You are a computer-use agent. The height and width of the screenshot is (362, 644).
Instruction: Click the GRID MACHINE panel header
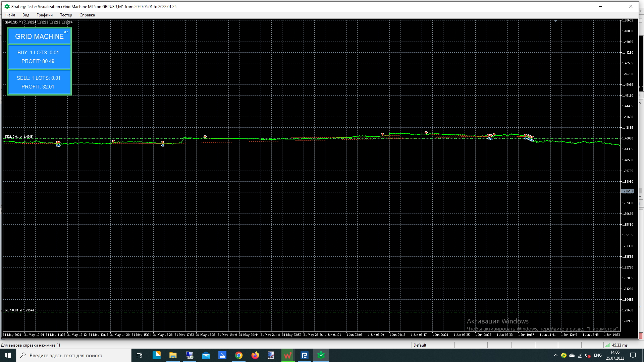tap(39, 36)
